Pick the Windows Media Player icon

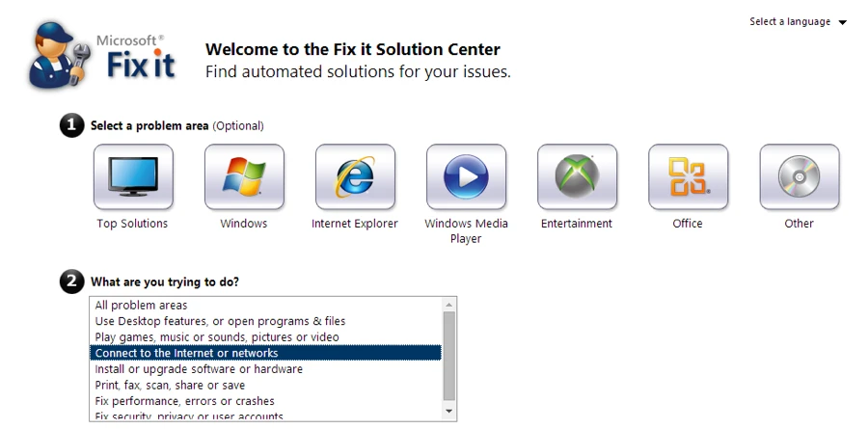pyautogui.click(x=466, y=177)
